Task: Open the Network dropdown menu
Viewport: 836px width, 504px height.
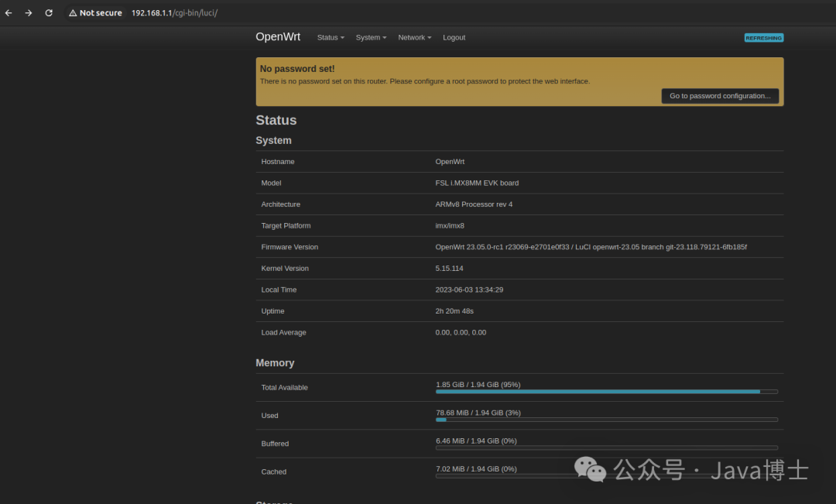Action: [413, 37]
